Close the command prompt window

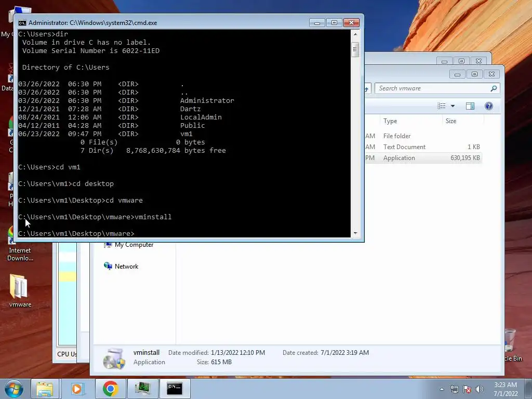[x=352, y=23]
